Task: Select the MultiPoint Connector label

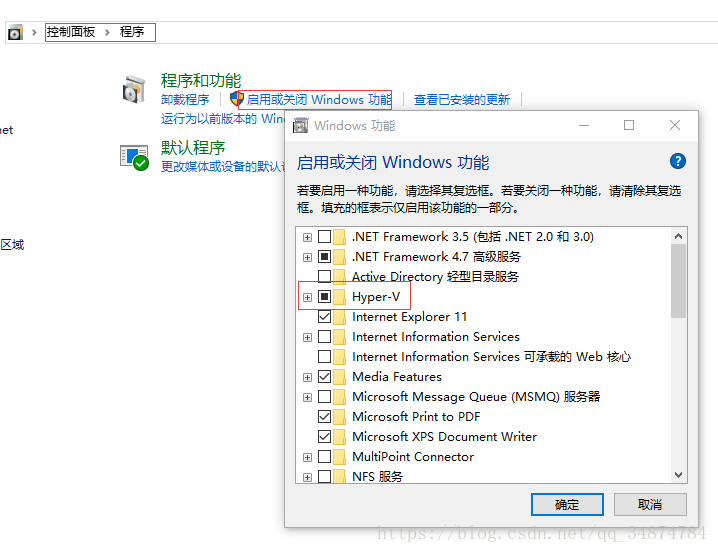Action: (x=413, y=457)
